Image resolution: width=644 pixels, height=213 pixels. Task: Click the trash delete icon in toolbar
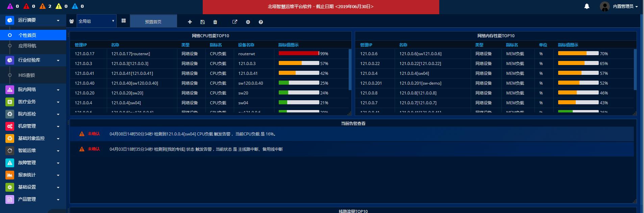click(x=215, y=22)
